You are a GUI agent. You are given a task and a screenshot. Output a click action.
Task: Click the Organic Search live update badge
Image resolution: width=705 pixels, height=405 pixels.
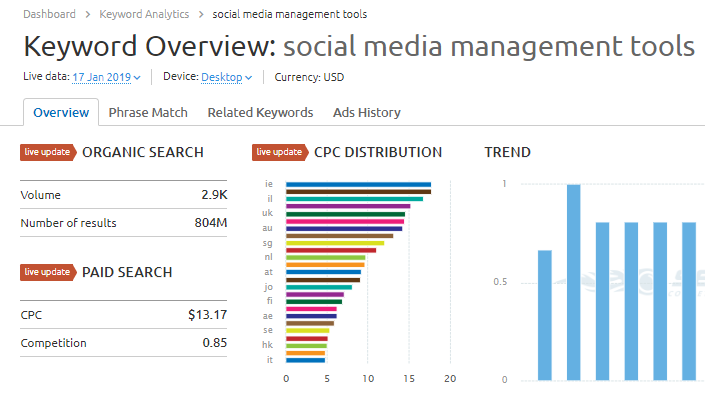pyautogui.click(x=47, y=153)
